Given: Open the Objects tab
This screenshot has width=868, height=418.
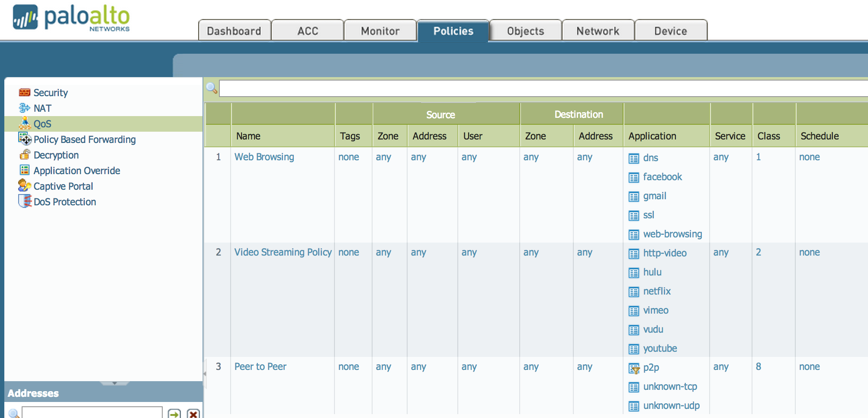Looking at the screenshot, I should tap(524, 30).
